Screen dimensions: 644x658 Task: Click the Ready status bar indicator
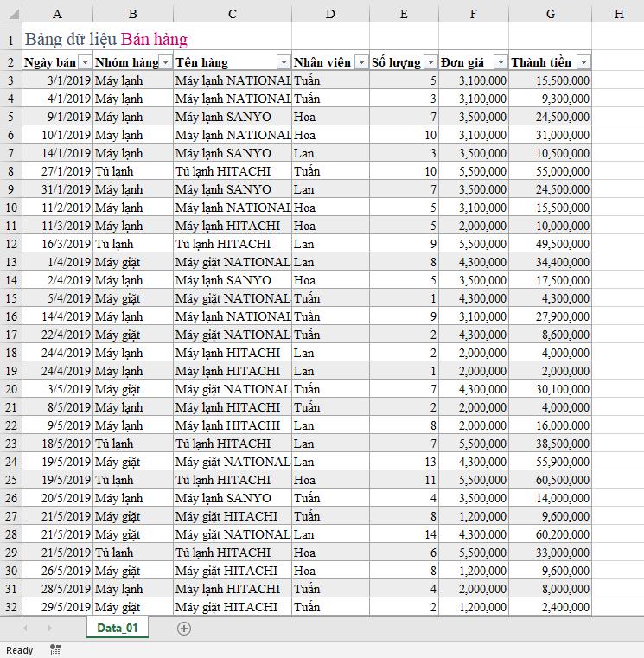click(x=19, y=650)
